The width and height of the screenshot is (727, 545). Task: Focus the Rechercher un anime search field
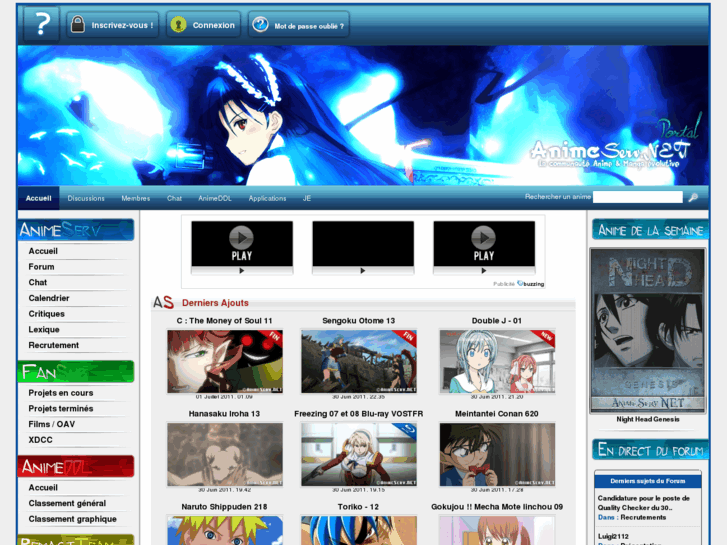coord(638,197)
